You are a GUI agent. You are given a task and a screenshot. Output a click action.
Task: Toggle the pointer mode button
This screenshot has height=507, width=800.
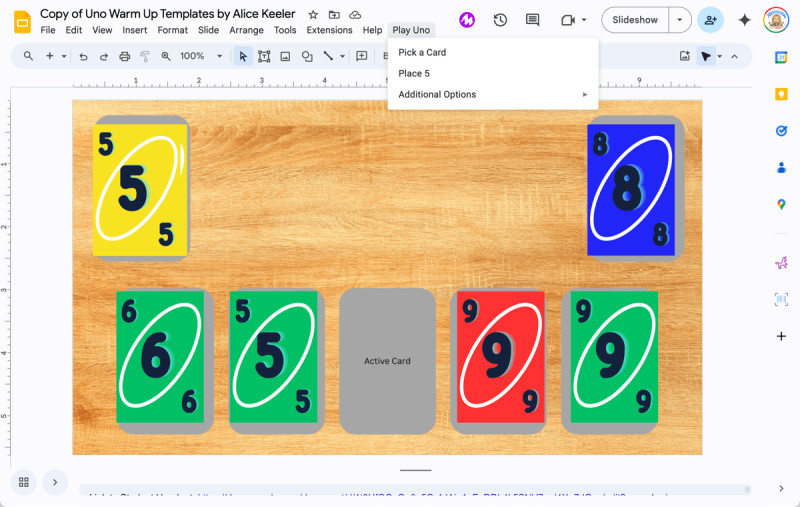click(x=706, y=56)
